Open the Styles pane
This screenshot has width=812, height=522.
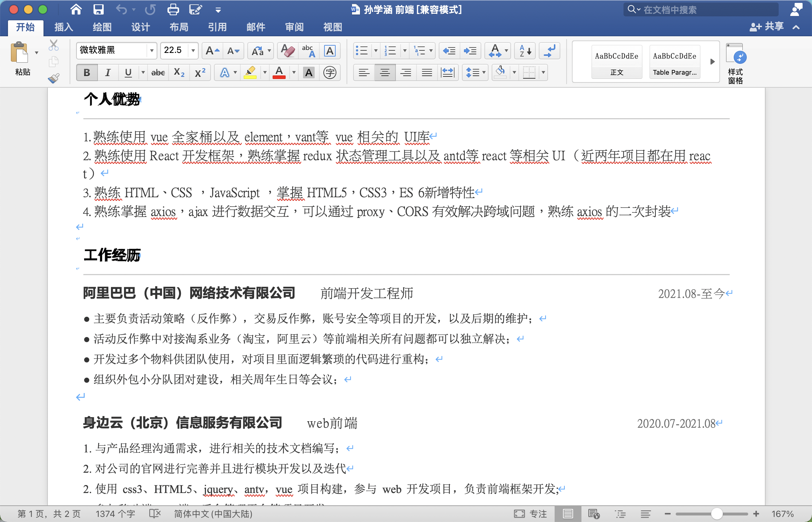(x=736, y=63)
